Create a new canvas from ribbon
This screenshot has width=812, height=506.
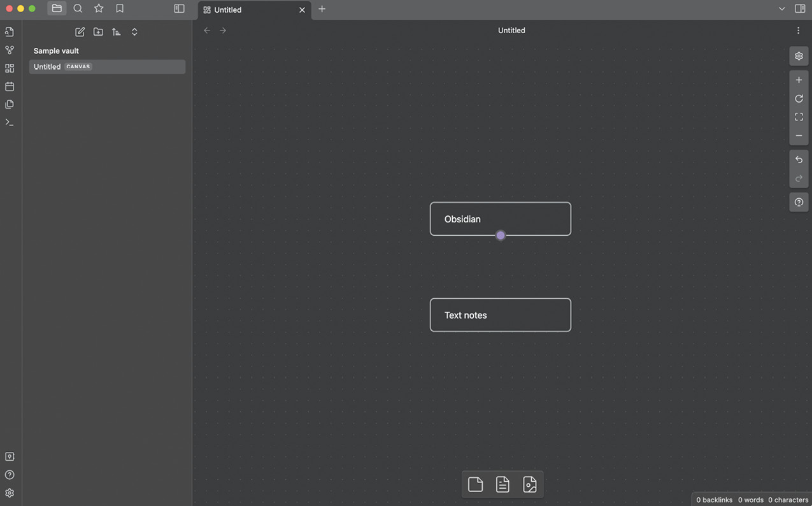pyautogui.click(x=10, y=68)
